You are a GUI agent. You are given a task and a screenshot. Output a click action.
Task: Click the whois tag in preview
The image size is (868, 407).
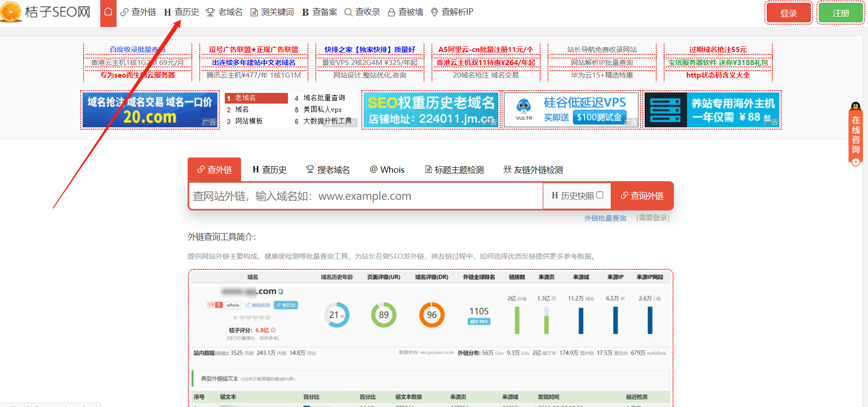(233, 305)
